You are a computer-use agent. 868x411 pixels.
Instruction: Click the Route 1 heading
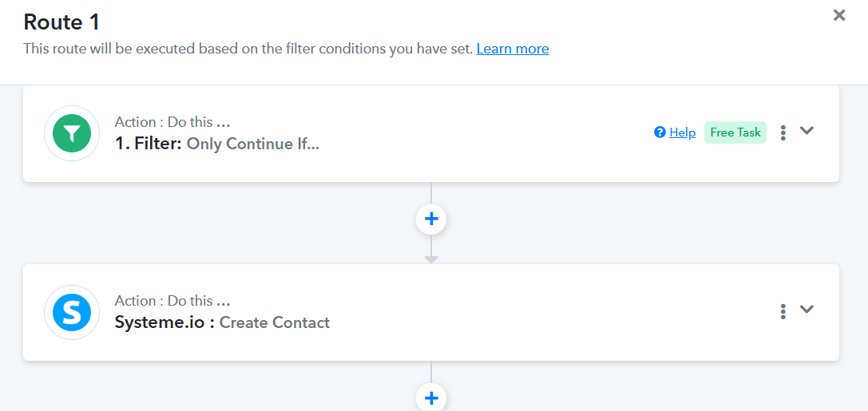point(61,22)
